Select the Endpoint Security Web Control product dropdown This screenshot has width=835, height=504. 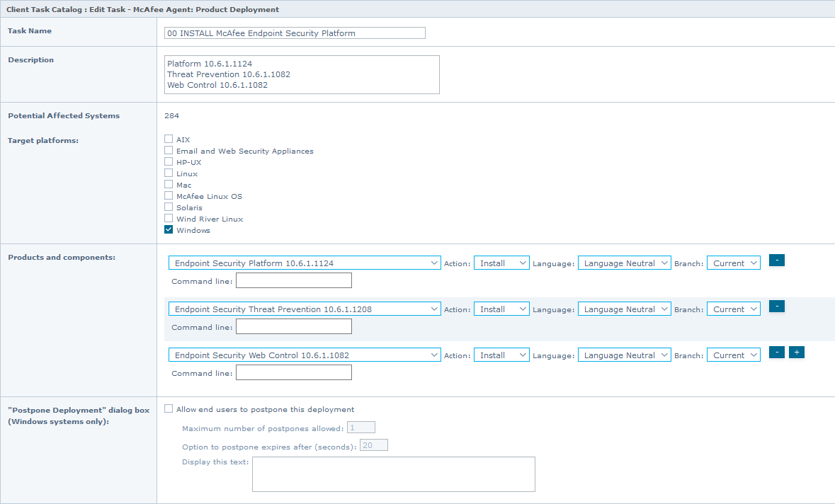pyautogui.click(x=305, y=355)
